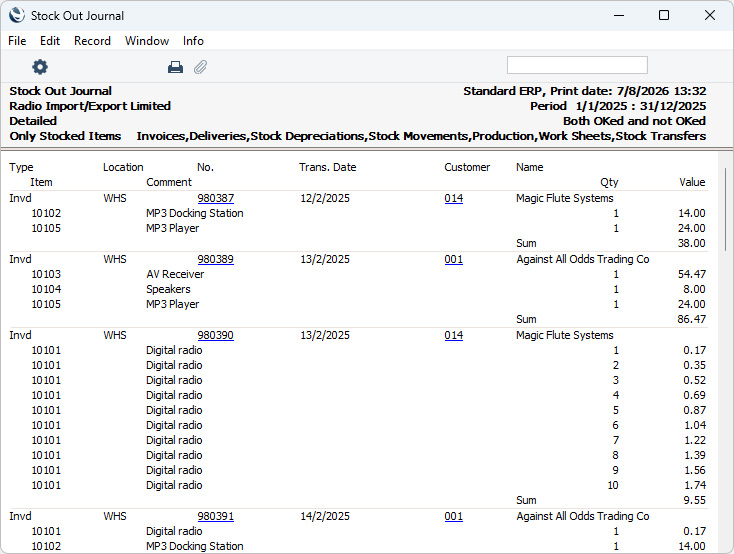Image resolution: width=734 pixels, height=554 pixels.
Task: Click the AV Receiver item comment
Action: [x=175, y=274]
